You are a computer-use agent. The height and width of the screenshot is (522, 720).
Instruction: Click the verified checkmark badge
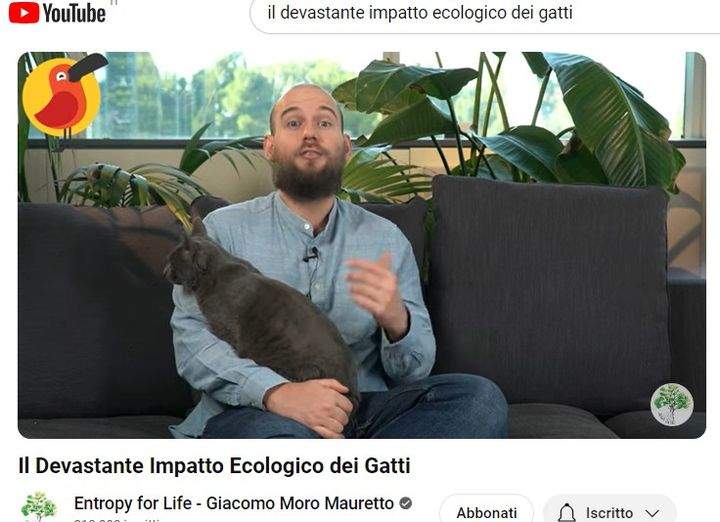(x=405, y=503)
